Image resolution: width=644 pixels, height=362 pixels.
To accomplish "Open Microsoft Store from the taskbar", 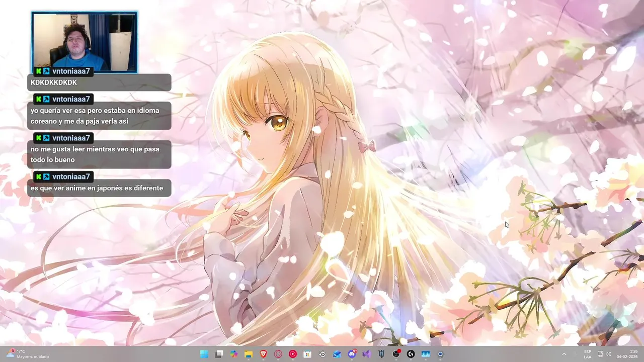I will pyautogui.click(x=307, y=354).
